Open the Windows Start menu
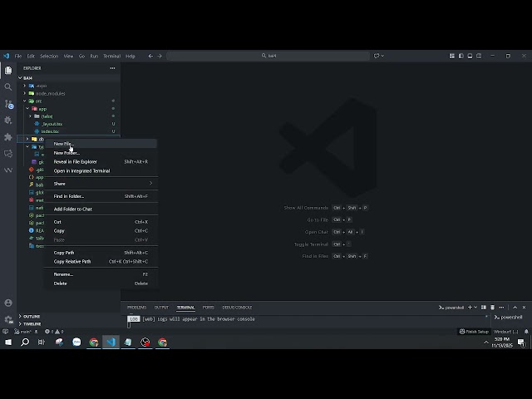 click(x=8, y=342)
